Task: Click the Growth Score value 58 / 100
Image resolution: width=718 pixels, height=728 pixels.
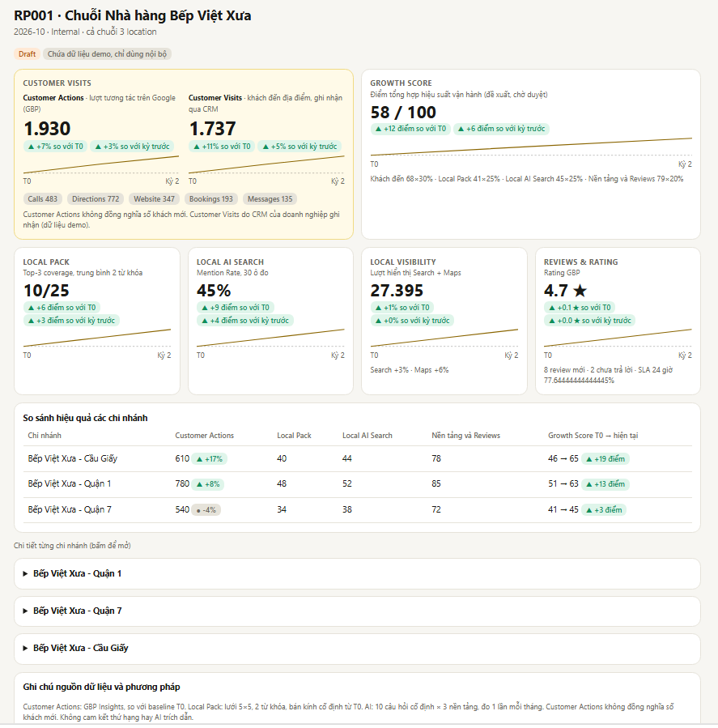Action: [x=403, y=113]
